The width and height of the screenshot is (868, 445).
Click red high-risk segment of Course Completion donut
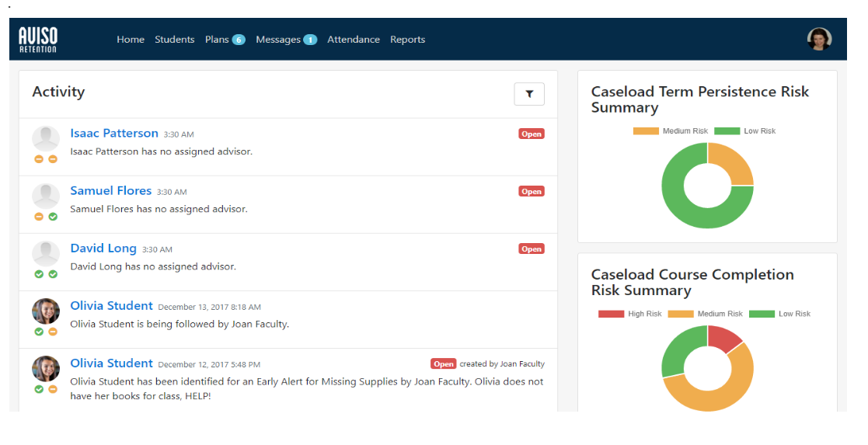(x=722, y=338)
